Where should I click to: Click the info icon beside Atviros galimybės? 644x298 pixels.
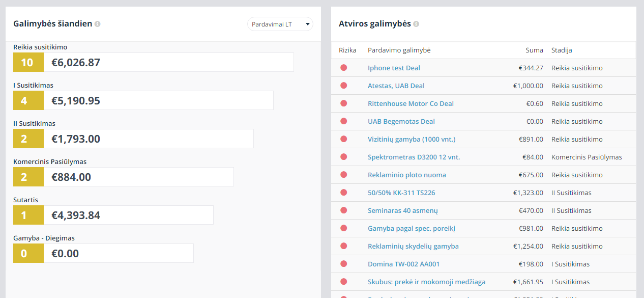(x=416, y=24)
